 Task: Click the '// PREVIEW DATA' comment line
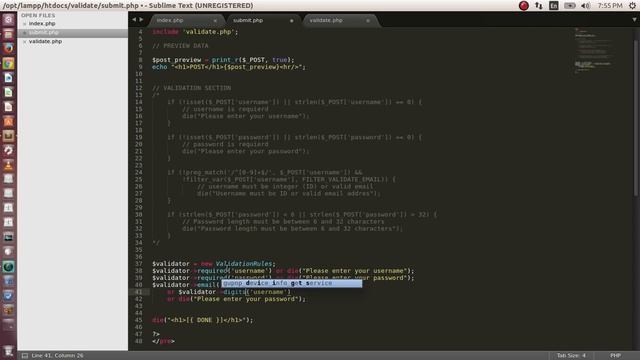(x=180, y=46)
